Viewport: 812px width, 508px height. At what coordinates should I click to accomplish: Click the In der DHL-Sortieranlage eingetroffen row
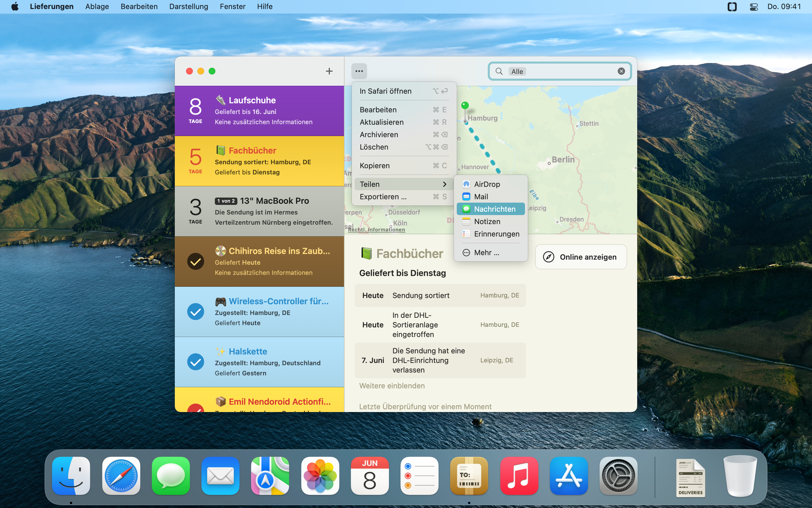[x=440, y=325]
